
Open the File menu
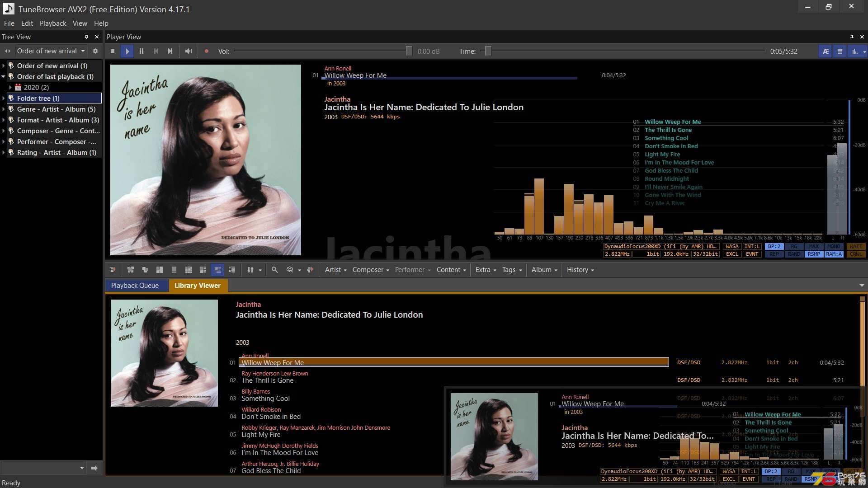click(9, 23)
